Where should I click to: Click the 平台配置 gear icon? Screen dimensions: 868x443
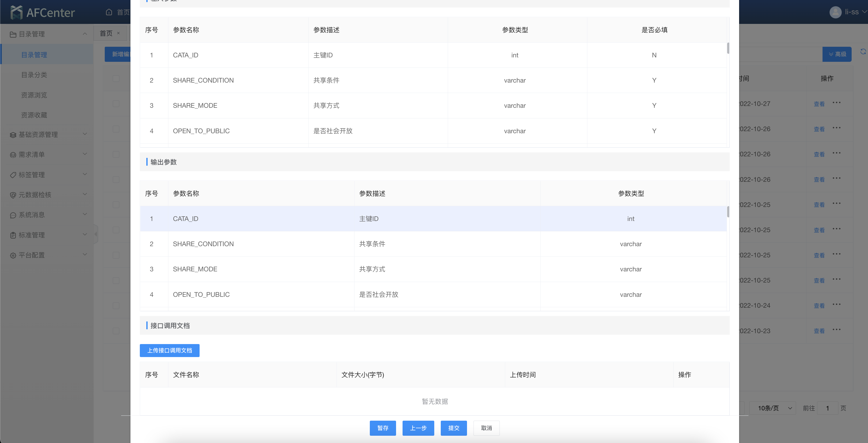click(13, 256)
